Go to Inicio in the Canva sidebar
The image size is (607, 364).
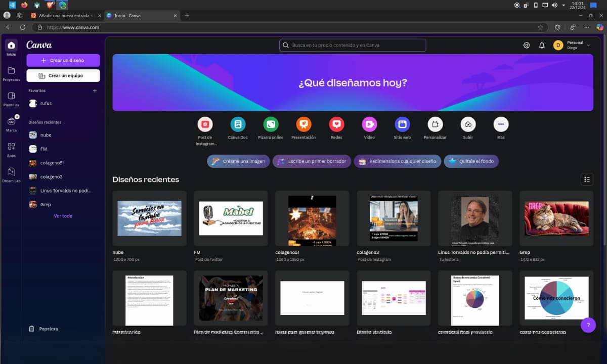point(11,48)
